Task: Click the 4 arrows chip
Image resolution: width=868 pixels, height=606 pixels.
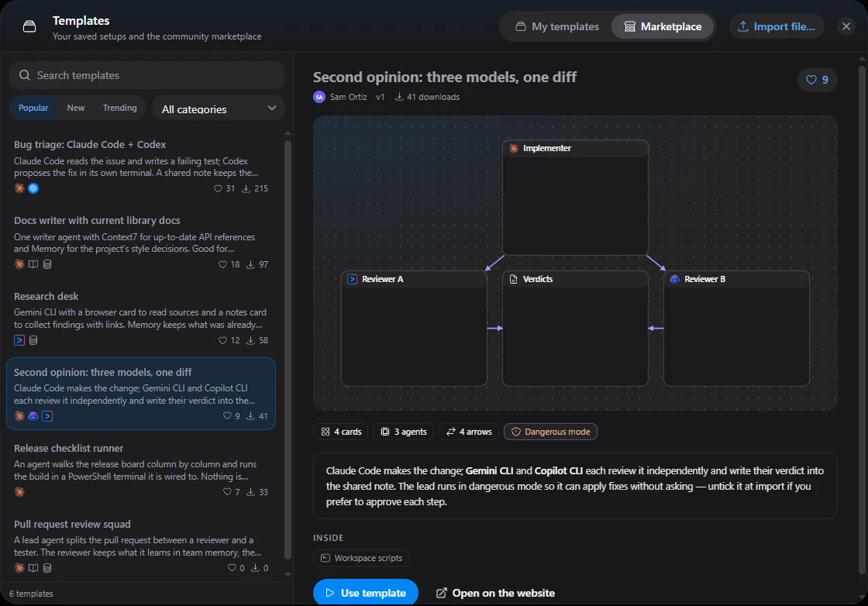Action: (469, 432)
